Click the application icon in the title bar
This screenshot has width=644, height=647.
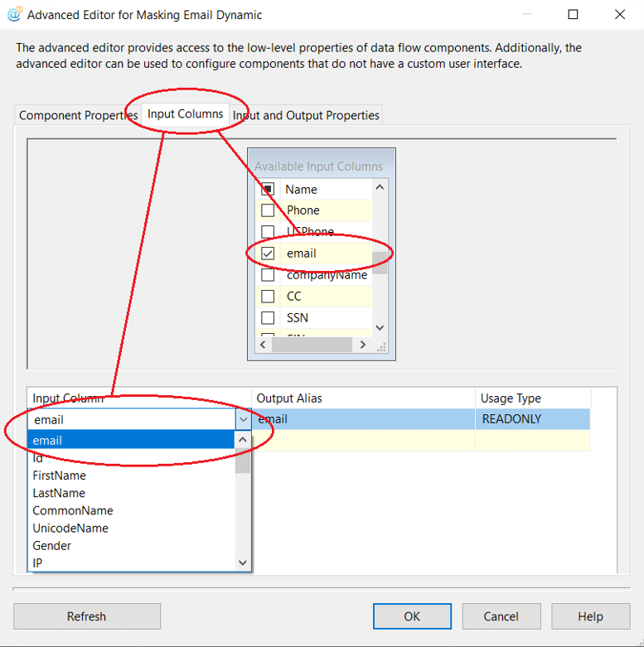coord(14,15)
